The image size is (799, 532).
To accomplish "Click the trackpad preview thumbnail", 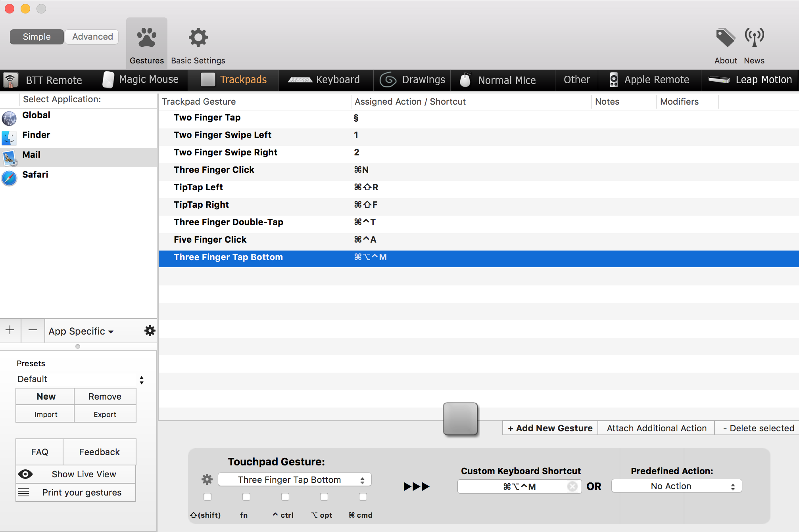I will [x=460, y=419].
